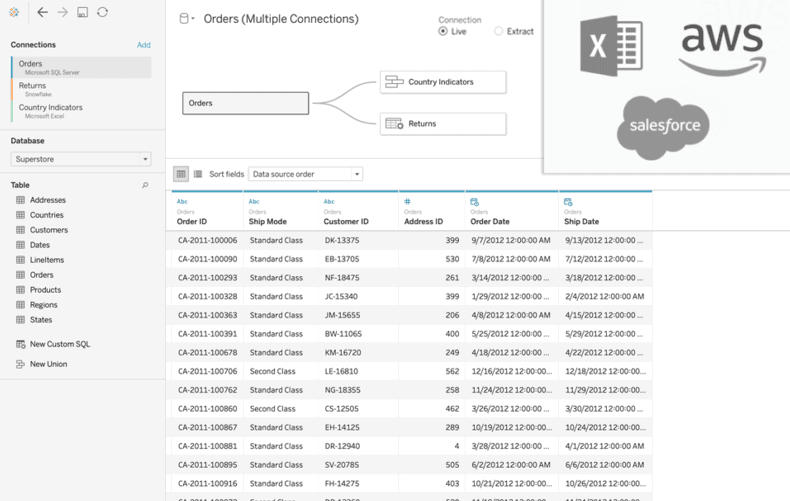Switch to metadata list view icon

coord(198,174)
